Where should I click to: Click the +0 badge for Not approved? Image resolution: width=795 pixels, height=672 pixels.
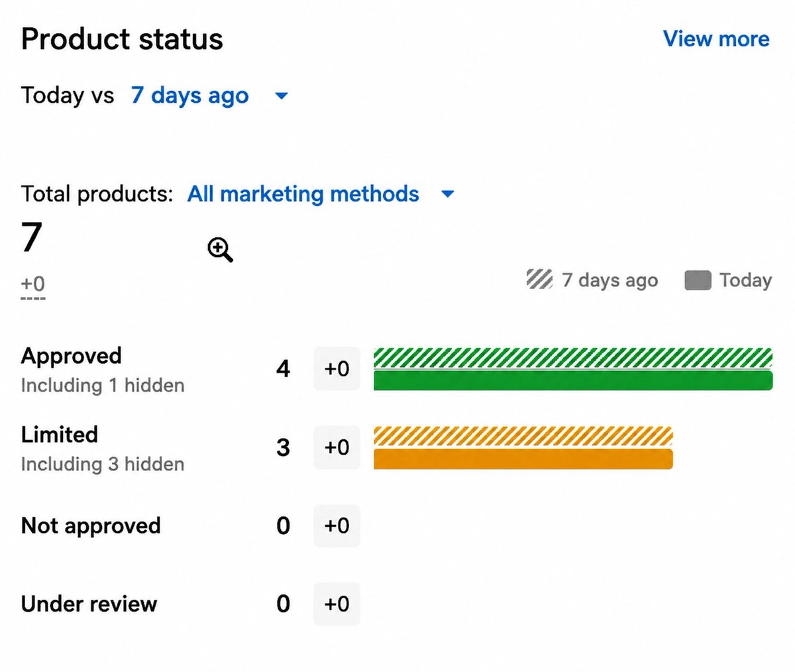click(x=337, y=526)
